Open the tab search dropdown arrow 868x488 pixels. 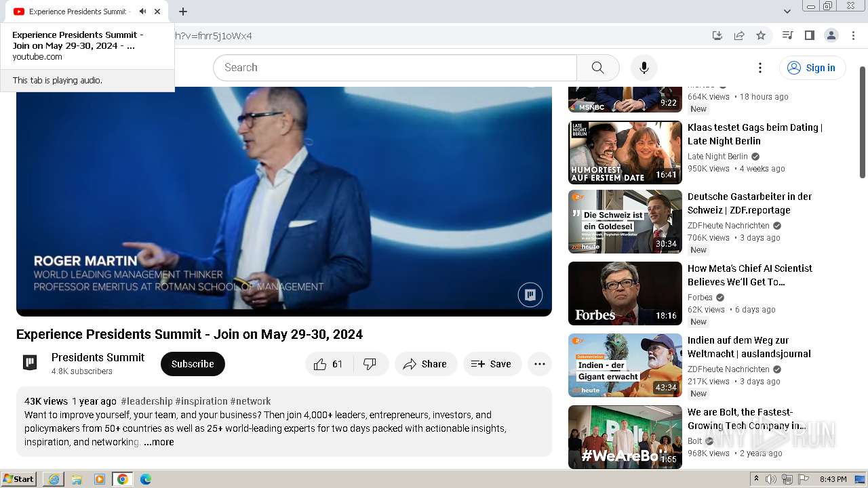pos(787,12)
